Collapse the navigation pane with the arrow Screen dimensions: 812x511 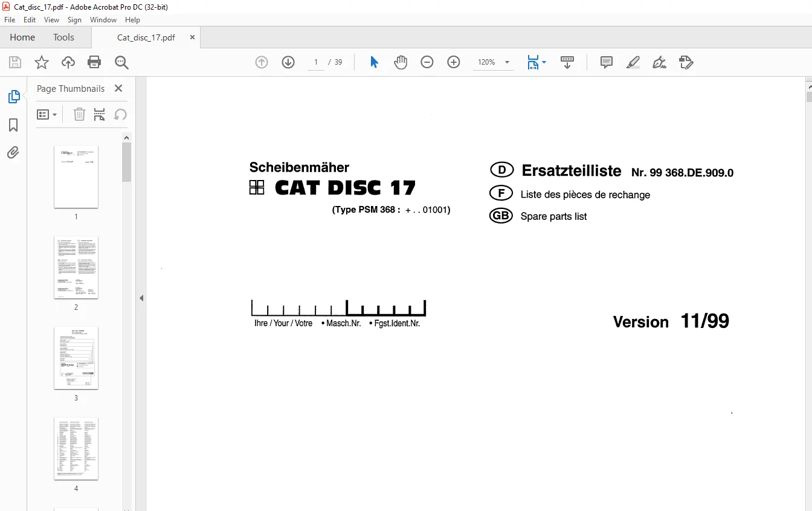(x=141, y=298)
